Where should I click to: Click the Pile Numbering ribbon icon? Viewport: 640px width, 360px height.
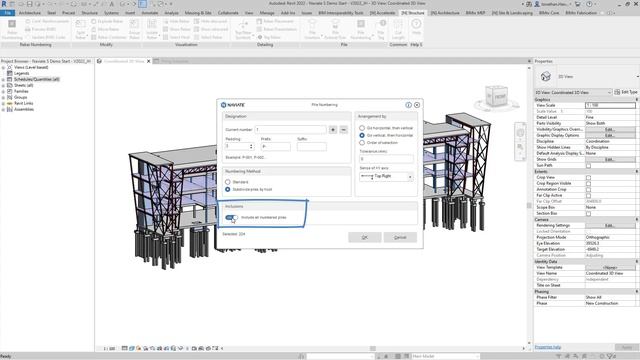(361, 25)
